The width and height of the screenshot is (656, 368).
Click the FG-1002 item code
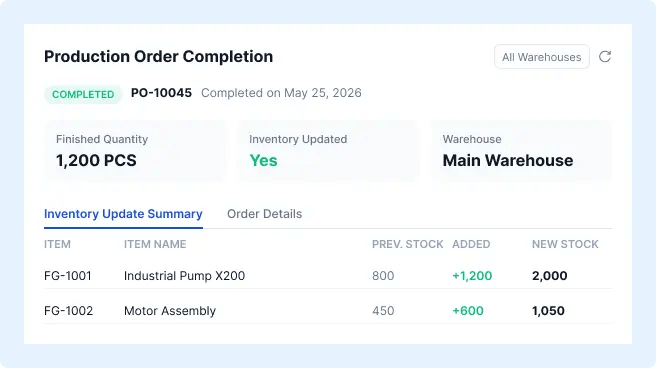(x=69, y=311)
